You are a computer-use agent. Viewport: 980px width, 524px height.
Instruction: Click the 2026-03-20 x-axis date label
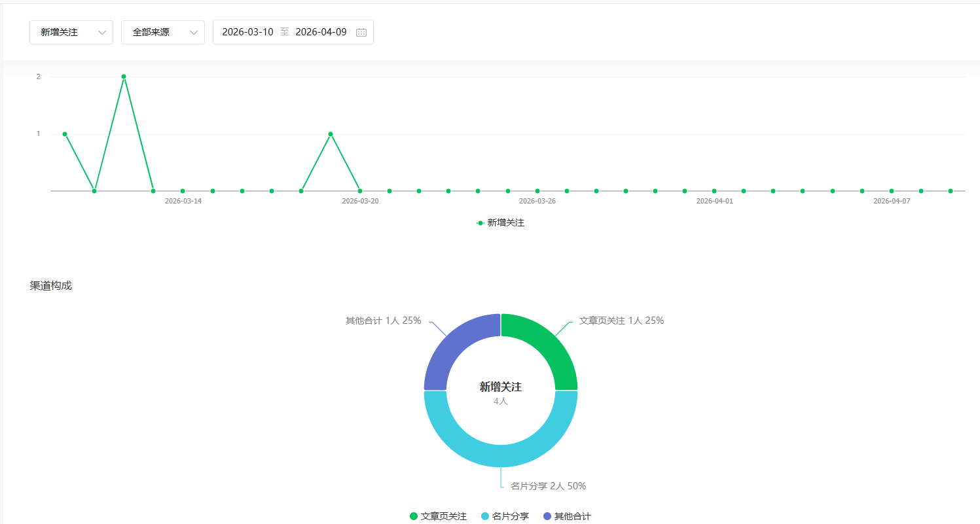pos(360,201)
